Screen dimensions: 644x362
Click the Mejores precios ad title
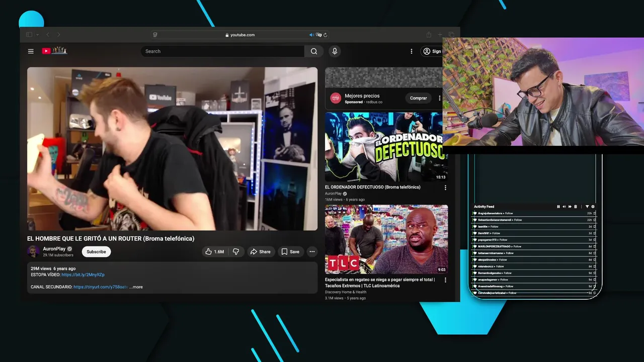pos(362,96)
